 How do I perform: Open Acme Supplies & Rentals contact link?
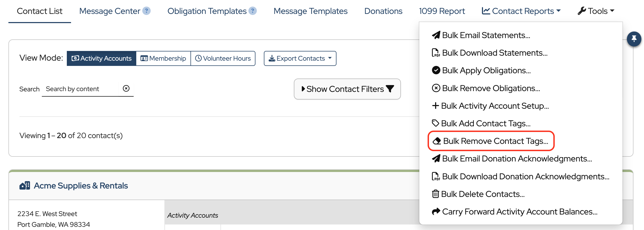pos(81,186)
